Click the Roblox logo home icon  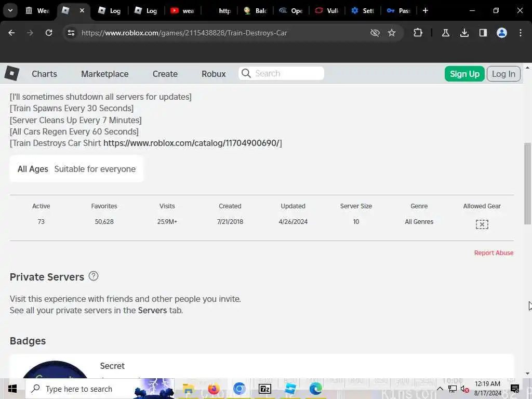click(x=12, y=73)
